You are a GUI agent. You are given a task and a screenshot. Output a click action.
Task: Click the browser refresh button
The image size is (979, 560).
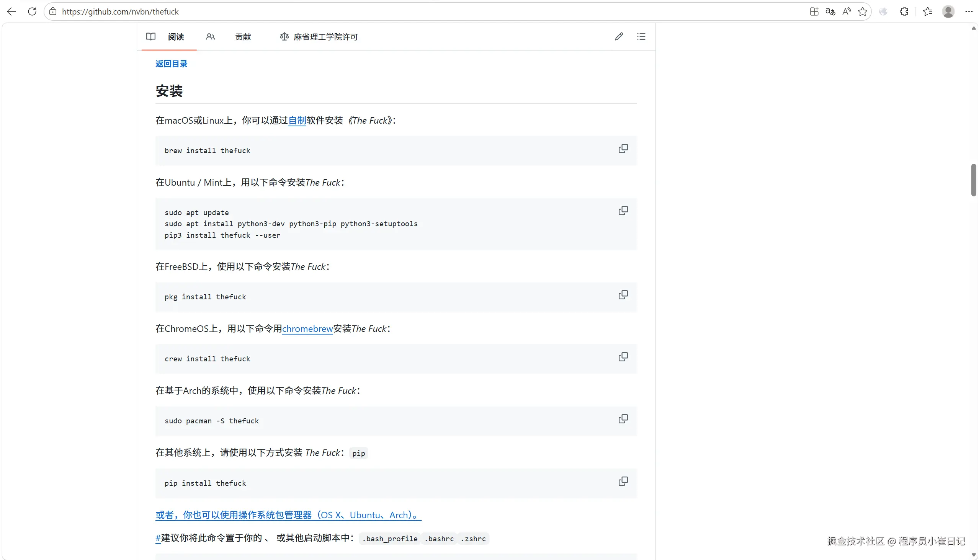coord(32,11)
